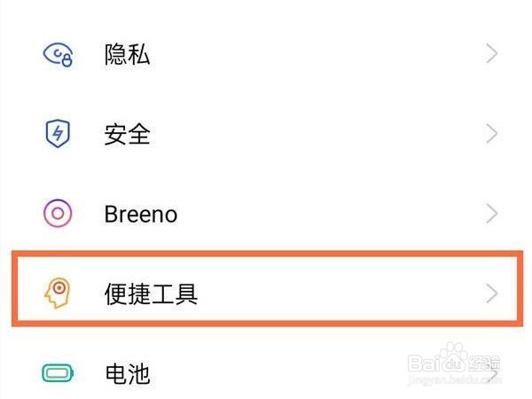Expand the Breeno row chevron
The width and height of the screenshot is (532, 399).
492,214
